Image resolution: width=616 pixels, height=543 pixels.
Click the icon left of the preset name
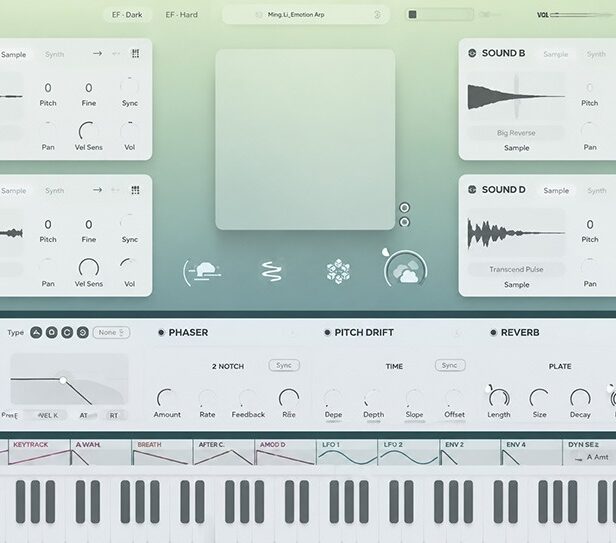tap(258, 15)
